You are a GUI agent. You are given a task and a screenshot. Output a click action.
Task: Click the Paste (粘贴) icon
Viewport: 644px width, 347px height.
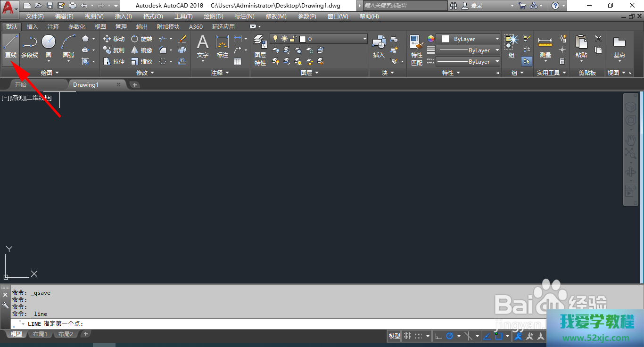coord(581,47)
